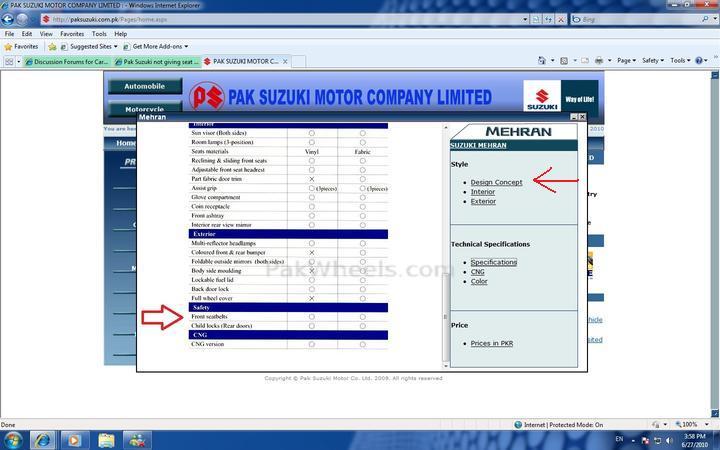Open the Tools dropdown in command bar

point(680,61)
